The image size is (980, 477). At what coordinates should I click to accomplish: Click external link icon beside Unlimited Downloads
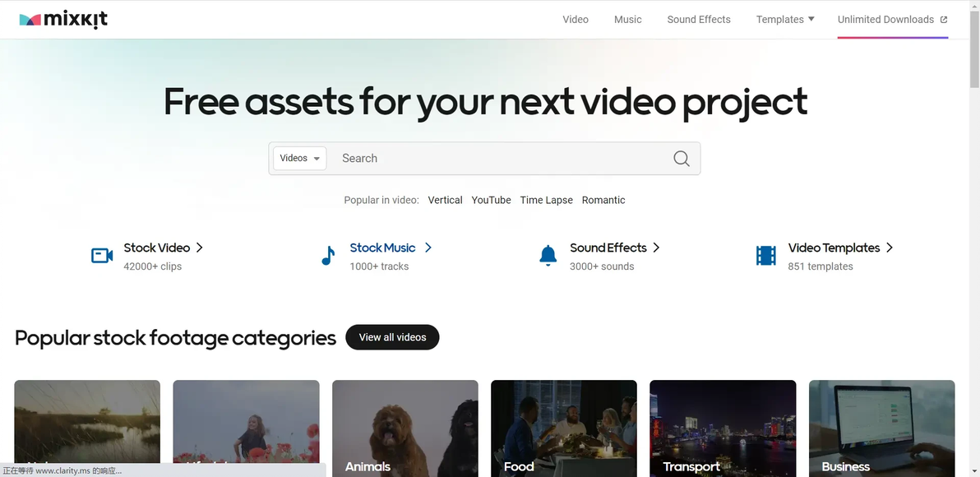coord(944,20)
